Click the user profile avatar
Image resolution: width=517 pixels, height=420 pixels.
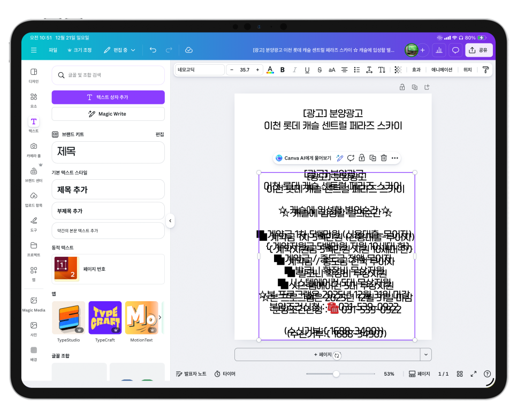click(x=411, y=50)
